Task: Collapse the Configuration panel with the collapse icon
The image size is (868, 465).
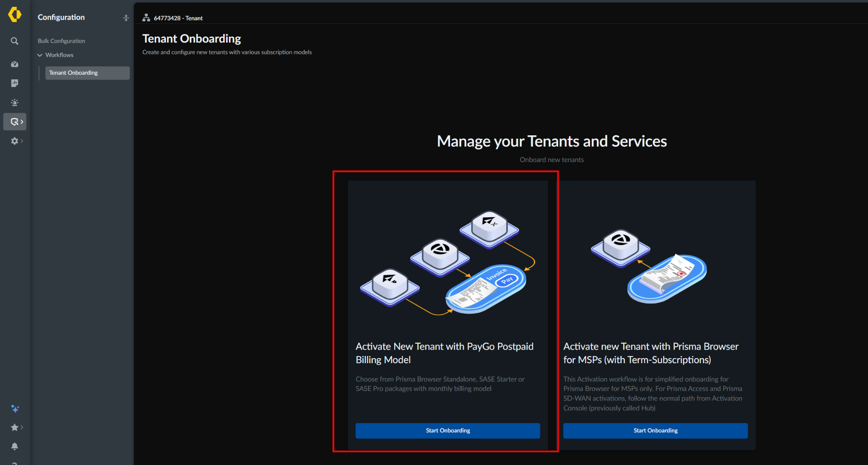Action: [126, 18]
